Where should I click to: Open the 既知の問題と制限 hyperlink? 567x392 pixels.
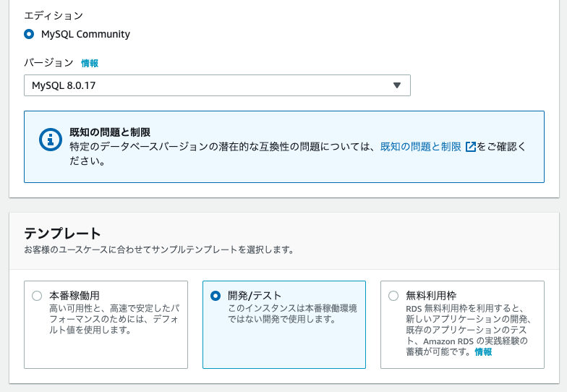coord(420,147)
